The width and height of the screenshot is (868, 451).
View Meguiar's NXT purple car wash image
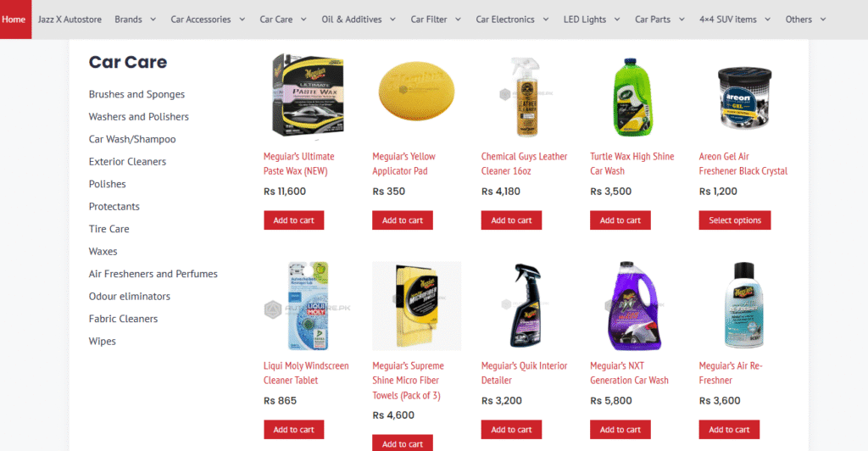tap(634, 306)
